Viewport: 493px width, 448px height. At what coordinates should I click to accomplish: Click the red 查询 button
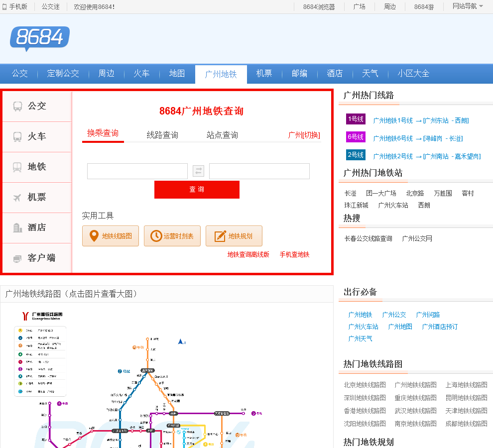[x=197, y=190]
